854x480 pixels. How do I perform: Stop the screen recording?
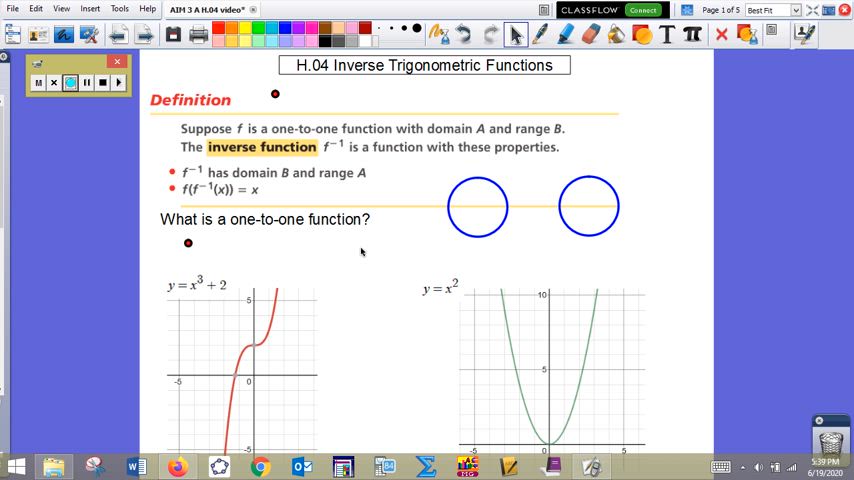coord(102,83)
